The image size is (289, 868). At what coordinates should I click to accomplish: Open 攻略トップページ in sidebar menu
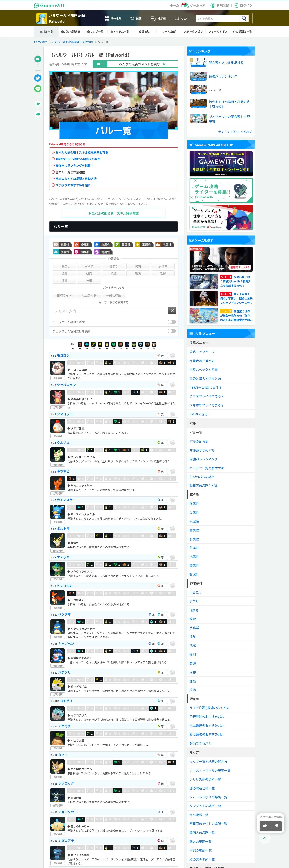tap(202, 352)
